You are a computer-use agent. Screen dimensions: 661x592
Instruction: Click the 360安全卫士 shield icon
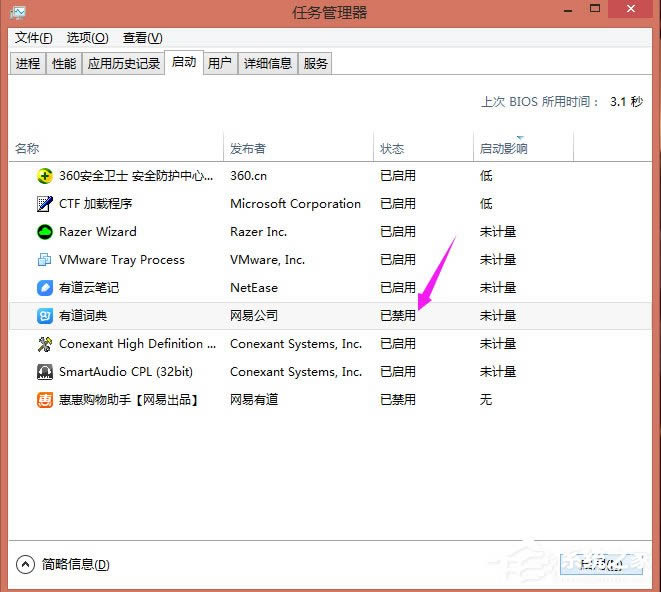(45, 176)
